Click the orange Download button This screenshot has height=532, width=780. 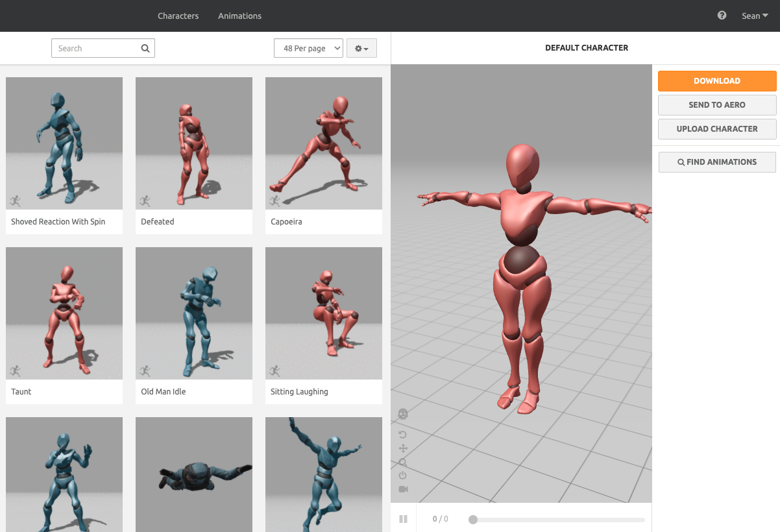tap(717, 81)
